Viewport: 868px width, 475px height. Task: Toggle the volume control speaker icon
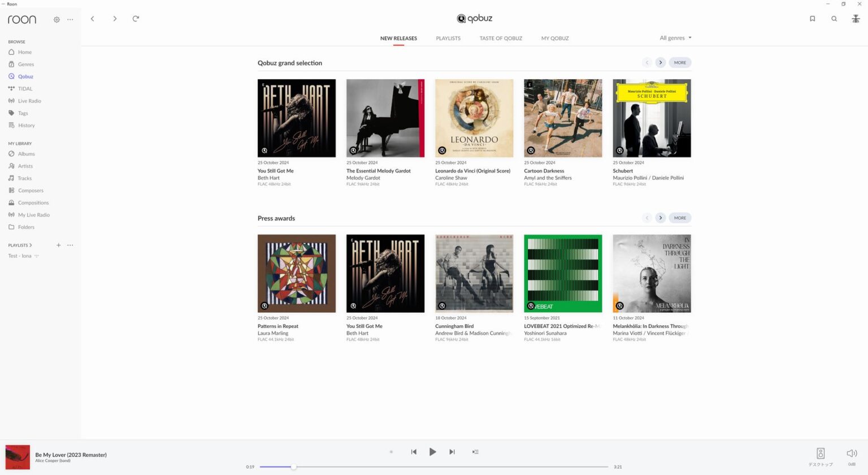851,452
